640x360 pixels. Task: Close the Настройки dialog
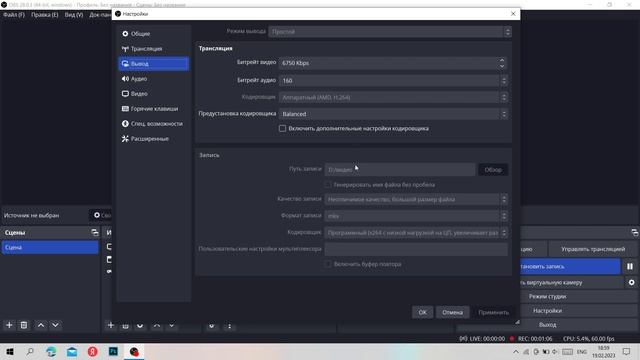tap(513, 13)
